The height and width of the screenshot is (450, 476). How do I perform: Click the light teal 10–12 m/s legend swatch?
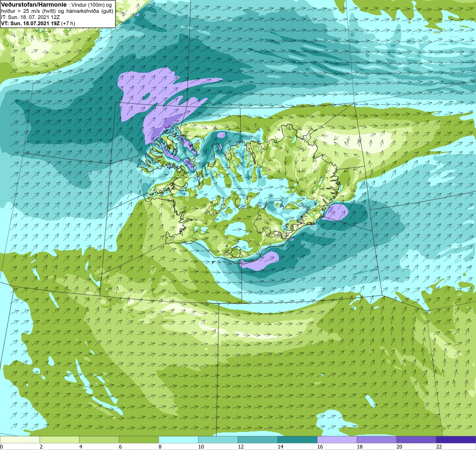tap(218, 440)
